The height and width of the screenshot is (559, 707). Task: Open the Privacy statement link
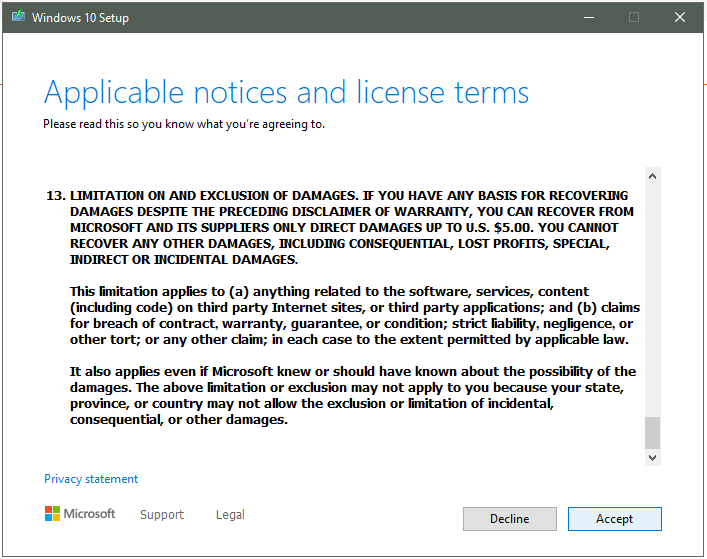91,479
